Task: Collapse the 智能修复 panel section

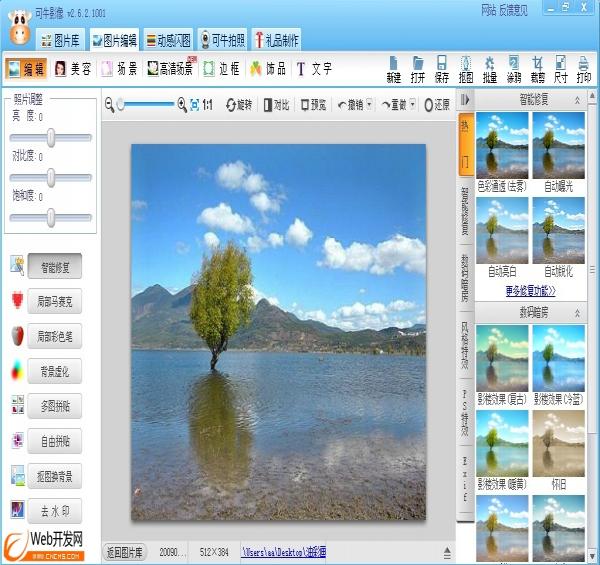Action: coord(577,101)
